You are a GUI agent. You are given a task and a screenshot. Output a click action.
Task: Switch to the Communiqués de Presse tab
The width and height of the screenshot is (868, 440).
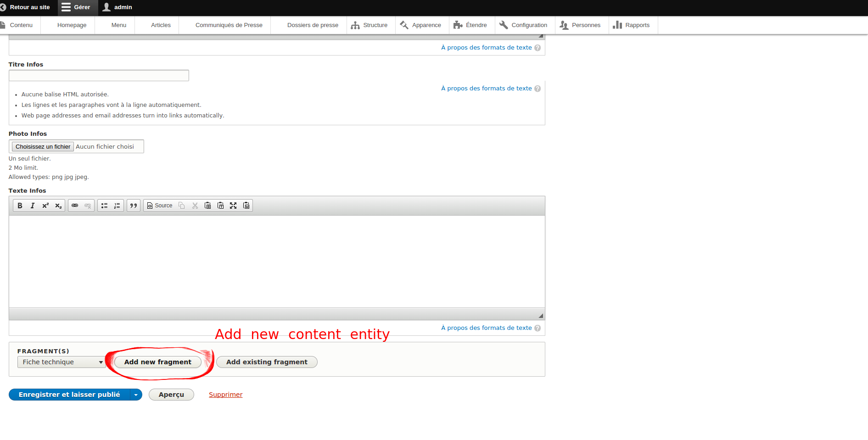229,25
